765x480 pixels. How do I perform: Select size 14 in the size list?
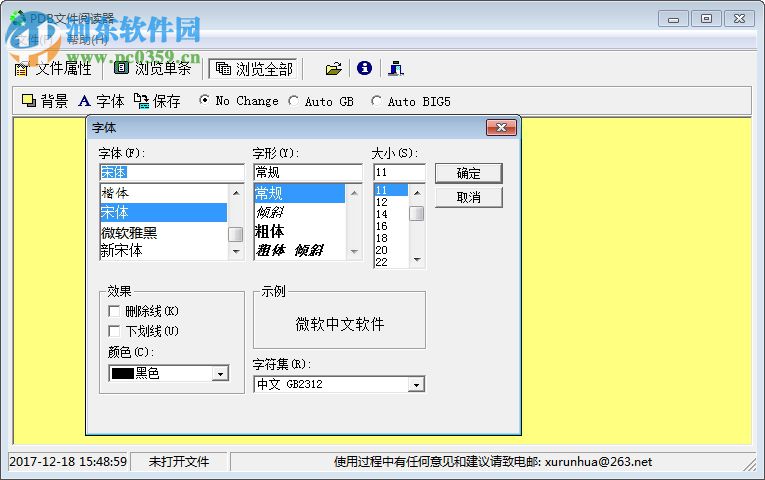click(x=391, y=214)
